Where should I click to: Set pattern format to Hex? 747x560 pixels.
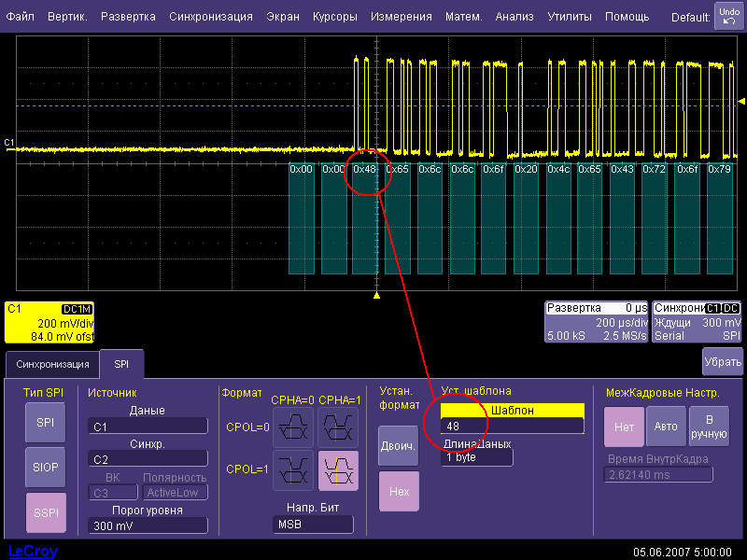pyautogui.click(x=399, y=491)
